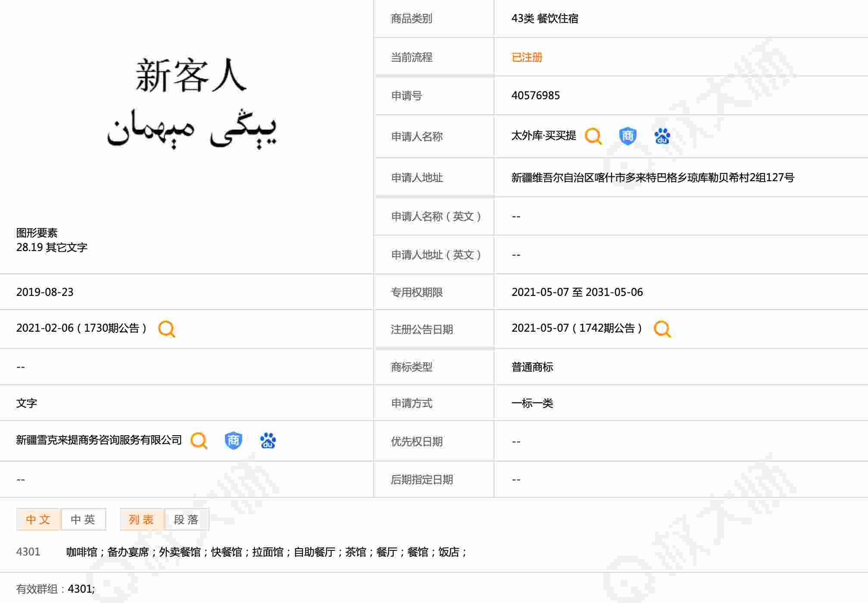Click agency 新疆雪克来提商务咨询服务有限公司 text
This screenshot has width=868, height=603.
pyautogui.click(x=99, y=440)
